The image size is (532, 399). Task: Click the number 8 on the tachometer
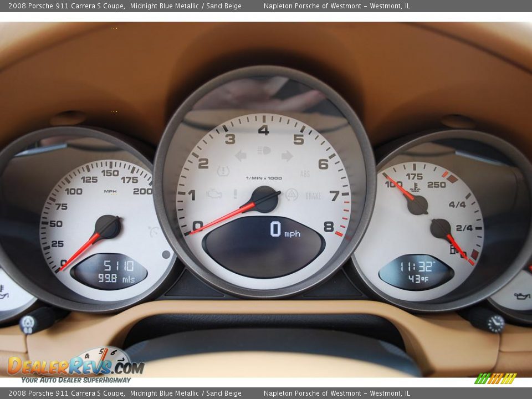tap(329, 227)
